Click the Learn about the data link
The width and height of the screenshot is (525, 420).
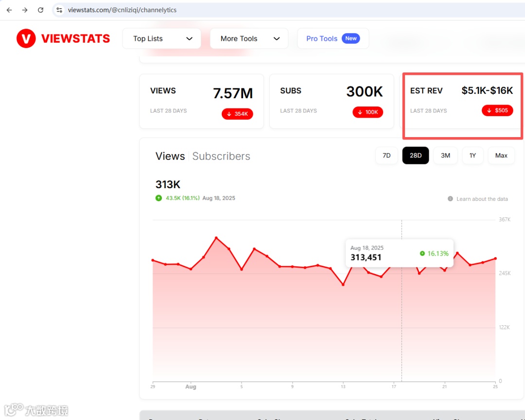tap(482, 199)
